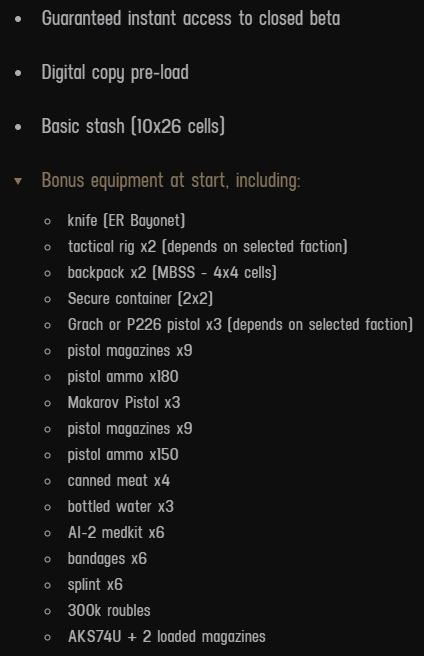Select the 'Secure container (2x2)' item
Image resolution: width=424 pixels, height=656 pixels.
(x=140, y=298)
